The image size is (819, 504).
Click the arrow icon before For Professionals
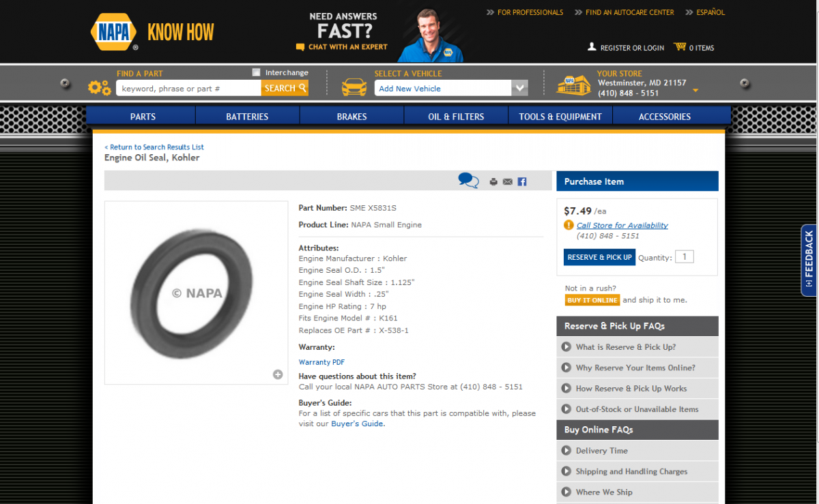491,12
